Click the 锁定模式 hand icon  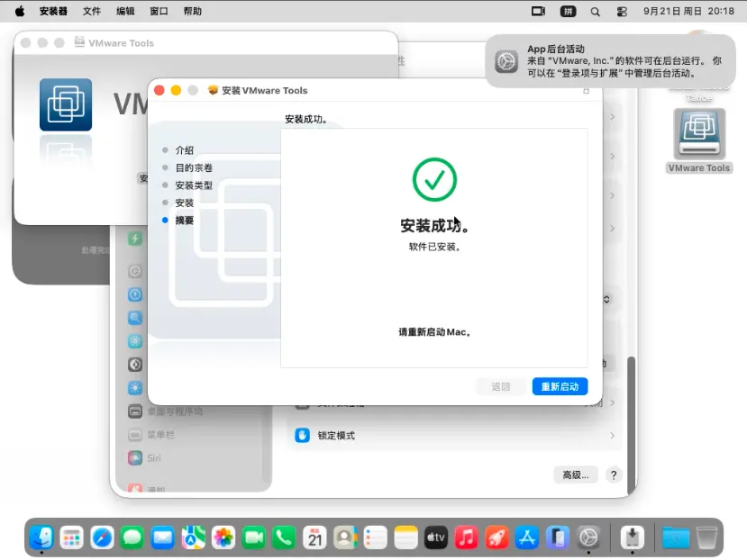click(x=302, y=435)
